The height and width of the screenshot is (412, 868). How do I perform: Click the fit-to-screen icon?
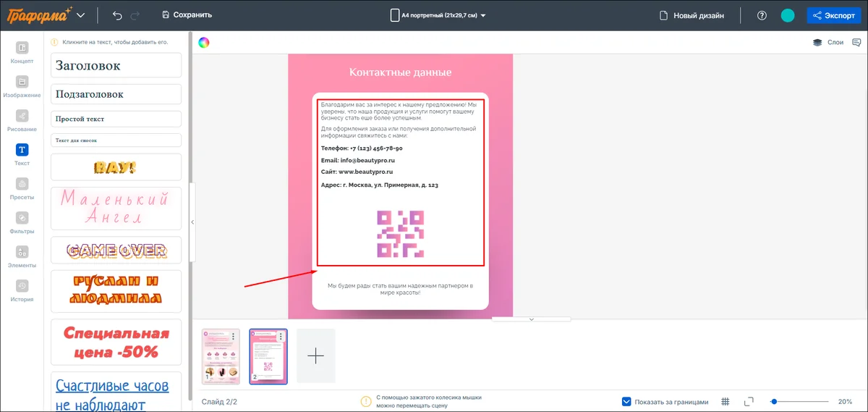coord(749,402)
